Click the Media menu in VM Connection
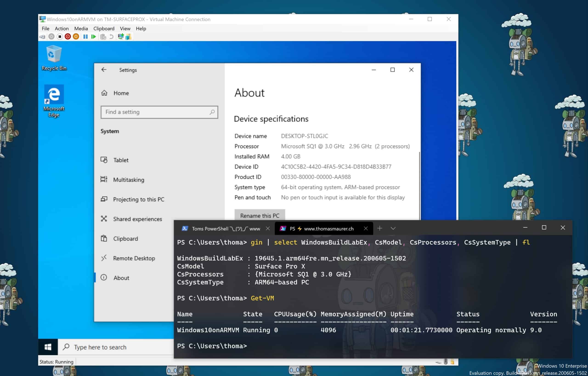 click(x=81, y=28)
